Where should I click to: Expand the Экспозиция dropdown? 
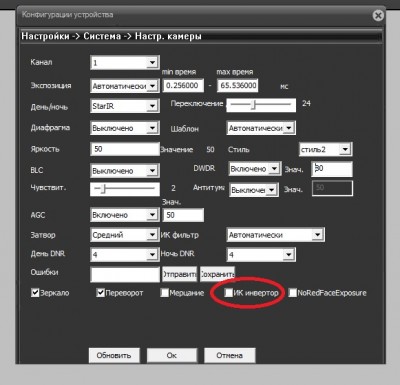(x=125, y=86)
